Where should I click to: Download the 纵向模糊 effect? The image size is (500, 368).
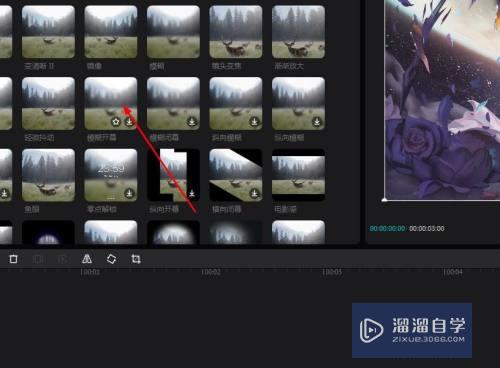[x=317, y=122]
